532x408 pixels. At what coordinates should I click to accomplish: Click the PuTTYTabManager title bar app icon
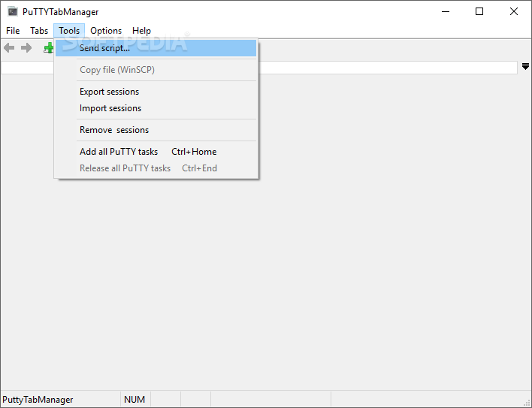(13, 11)
